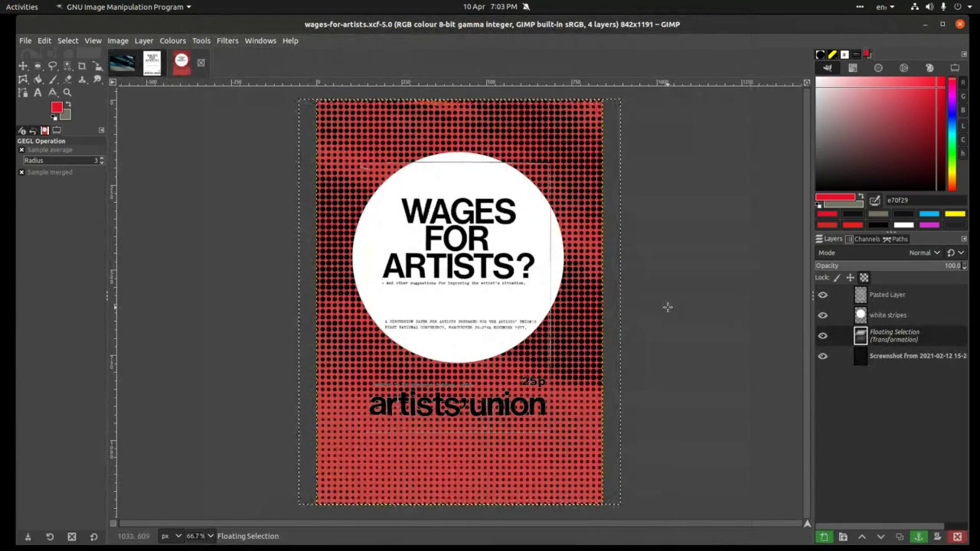Select the Eraser tool
980x551 pixels.
tap(67, 80)
